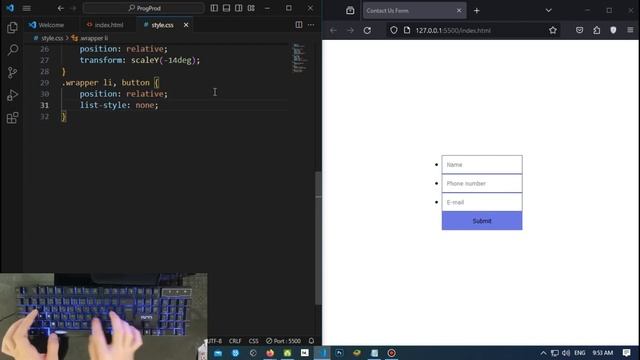The width and height of the screenshot is (640, 360).
Task: Open the volume control in system tray
Action: coord(566,353)
